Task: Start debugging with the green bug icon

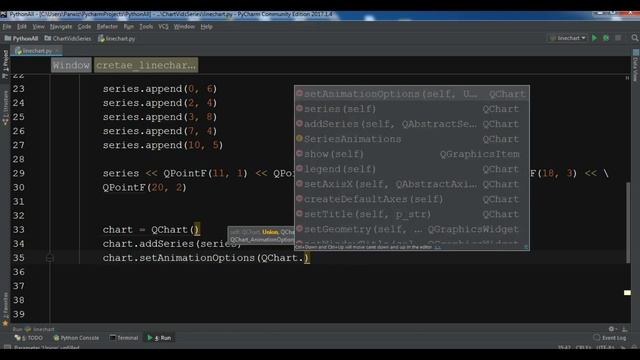Action: [606, 38]
